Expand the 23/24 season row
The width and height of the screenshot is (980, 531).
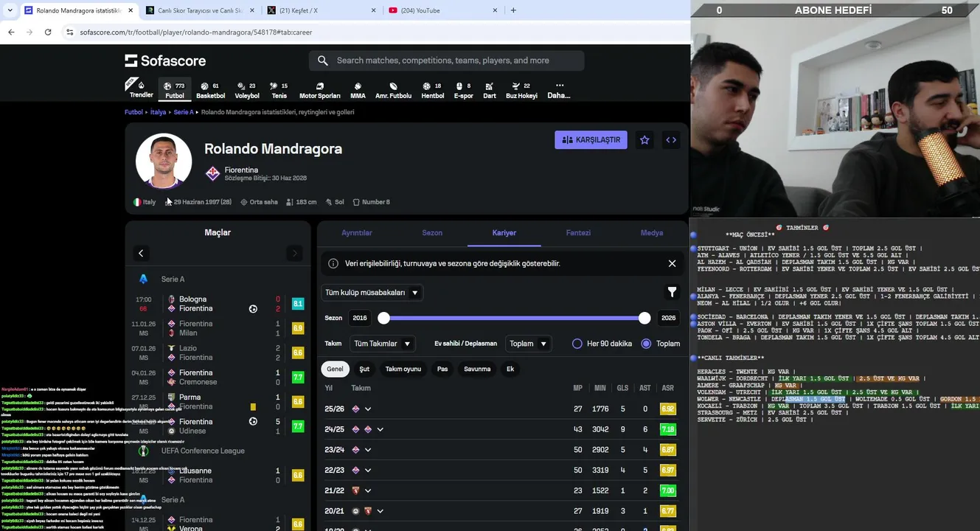tap(368, 450)
